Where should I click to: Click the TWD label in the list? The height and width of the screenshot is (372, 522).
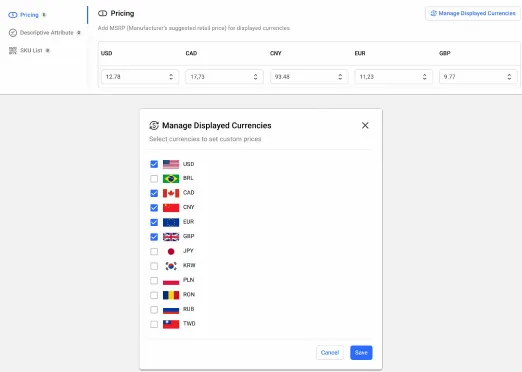[x=189, y=324]
